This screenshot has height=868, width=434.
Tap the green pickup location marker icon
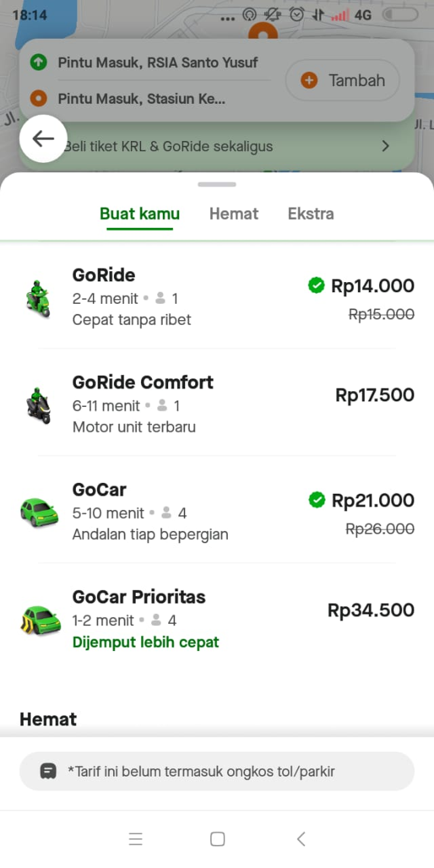[x=38, y=62]
